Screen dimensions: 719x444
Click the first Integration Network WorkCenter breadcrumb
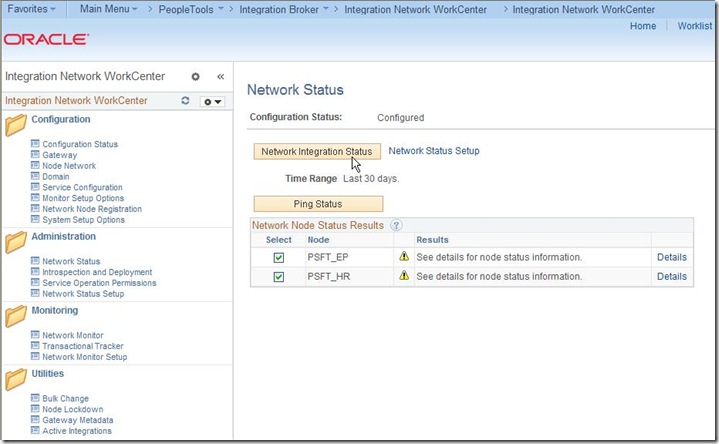pyautogui.click(x=415, y=9)
